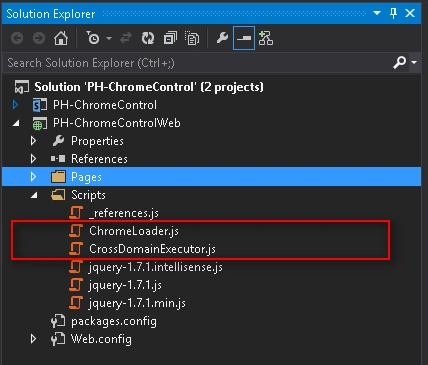Viewport: 428px width, 365px height.
Task: Select jquery-1.7.1.js file
Action: 125,285
